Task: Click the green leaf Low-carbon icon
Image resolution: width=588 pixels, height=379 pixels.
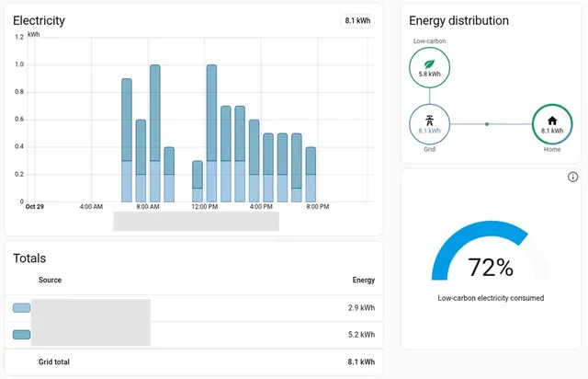Action: click(x=429, y=63)
